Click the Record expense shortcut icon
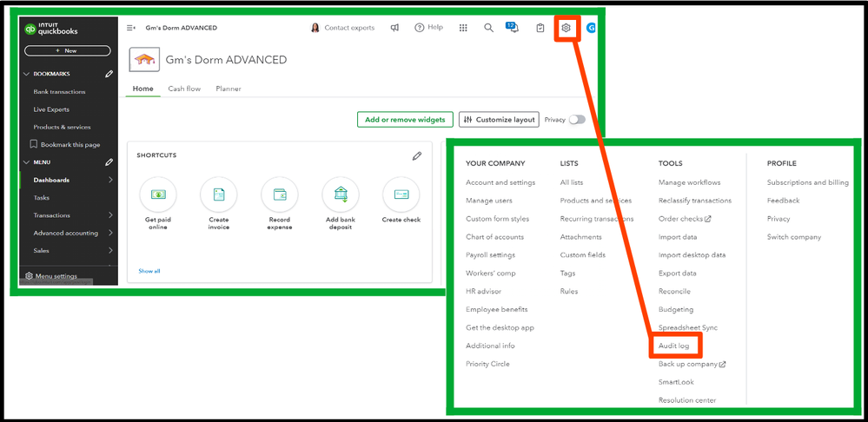 click(x=280, y=195)
